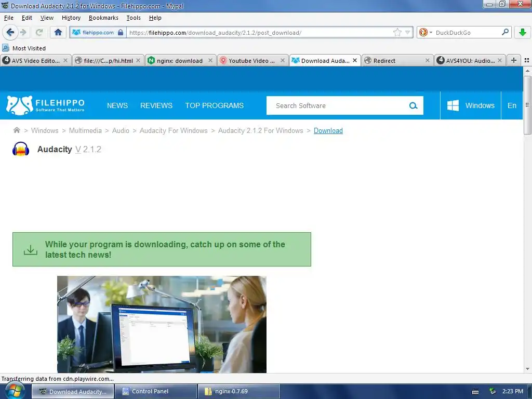532x399 pixels.
Task: Click the filehippo.com site identity badge
Action: point(98,33)
